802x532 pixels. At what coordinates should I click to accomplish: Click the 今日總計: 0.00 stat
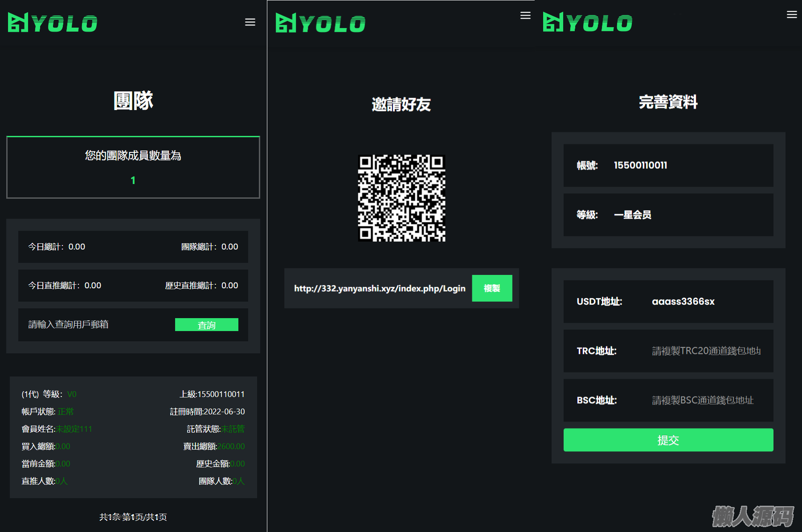(x=57, y=247)
